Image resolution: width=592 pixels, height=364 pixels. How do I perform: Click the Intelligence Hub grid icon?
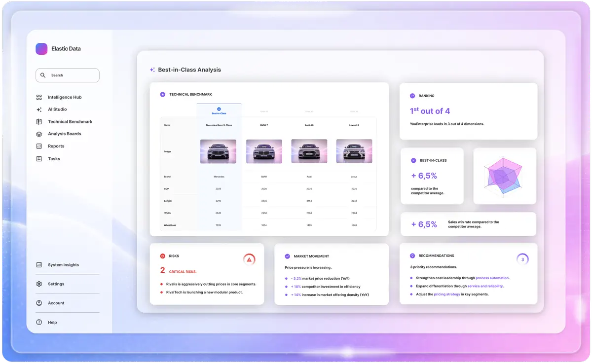pos(39,97)
